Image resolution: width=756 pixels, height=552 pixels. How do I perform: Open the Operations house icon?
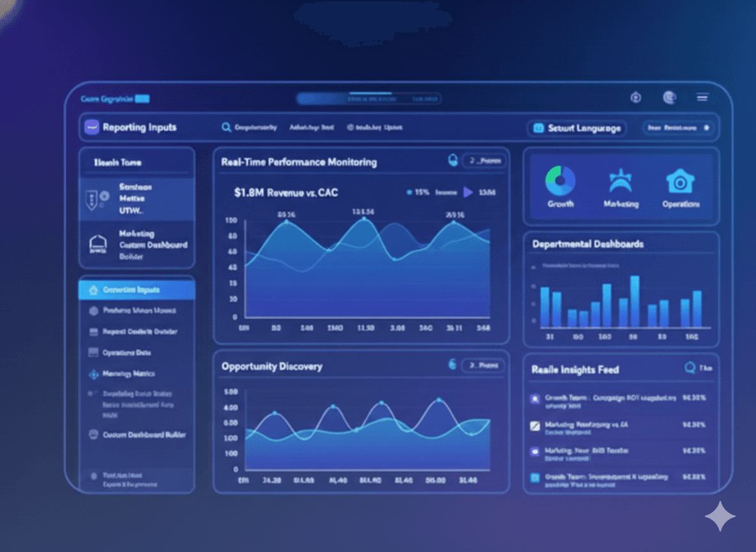pyautogui.click(x=680, y=181)
